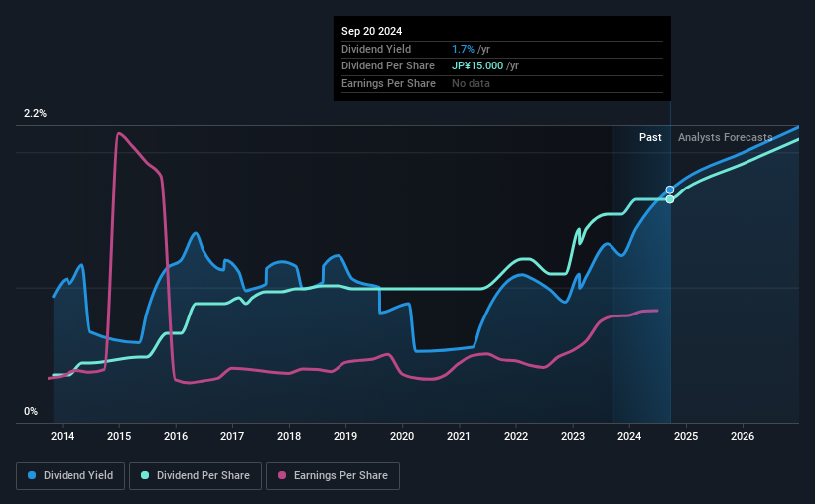
Task: Click the Dividend Yield tooltip row label
Action: point(376,49)
